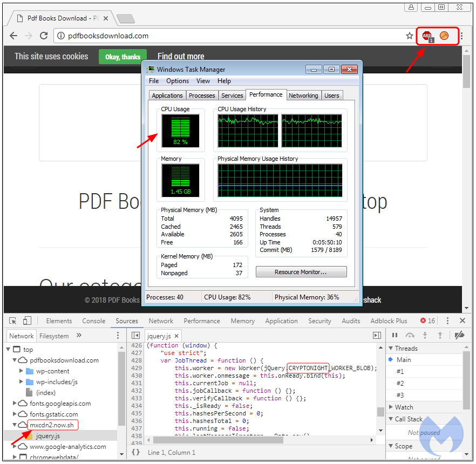Select the DevTools inspect element icon
This screenshot has height=464, width=476.
coord(13,321)
